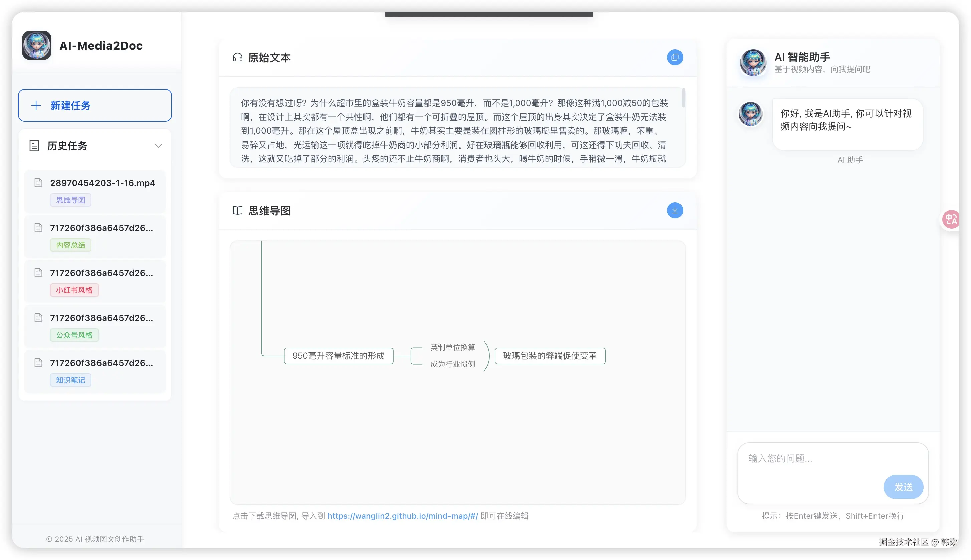Click the 历史任务 list icon
Viewport: 971px width, 560px height.
click(x=34, y=146)
